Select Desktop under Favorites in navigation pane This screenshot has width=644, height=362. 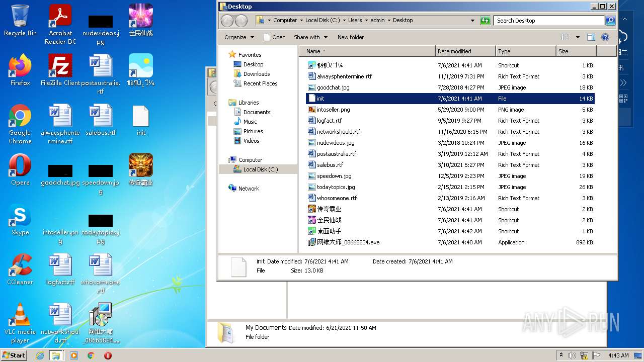pos(253,64)
